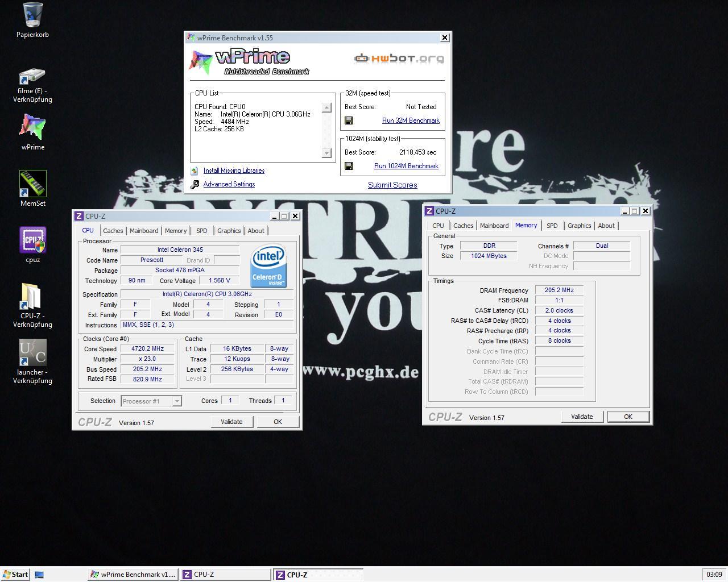Switch to second active CPU-Z taskbar button

318,575
